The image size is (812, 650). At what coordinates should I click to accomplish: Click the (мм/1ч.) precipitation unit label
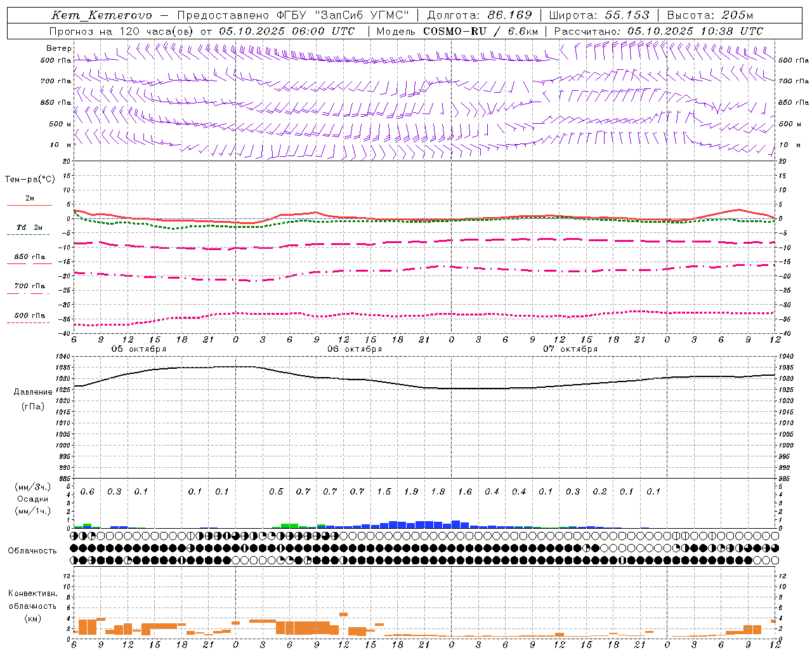click(x=32, y=511)
